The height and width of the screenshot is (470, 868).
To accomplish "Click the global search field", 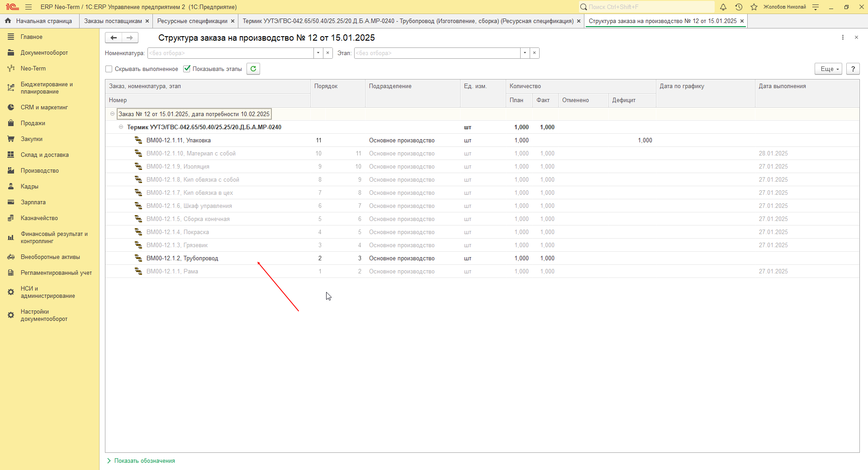I will (x=647, y=7).
